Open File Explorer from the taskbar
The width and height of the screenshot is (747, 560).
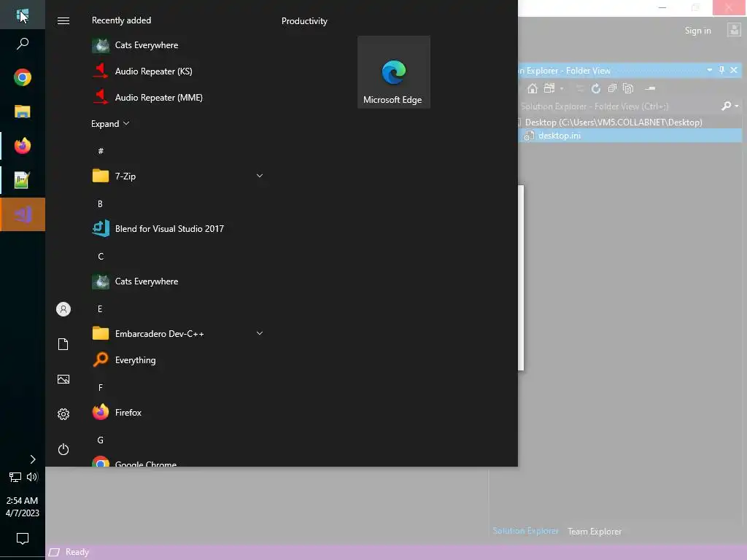pyautogui.click(x=23, y=112)
